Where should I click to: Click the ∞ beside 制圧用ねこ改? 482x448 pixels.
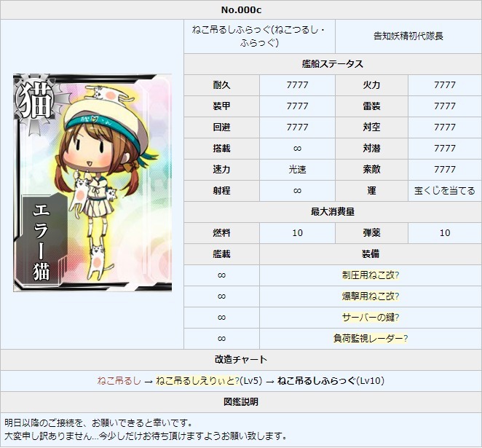[221, 275]
